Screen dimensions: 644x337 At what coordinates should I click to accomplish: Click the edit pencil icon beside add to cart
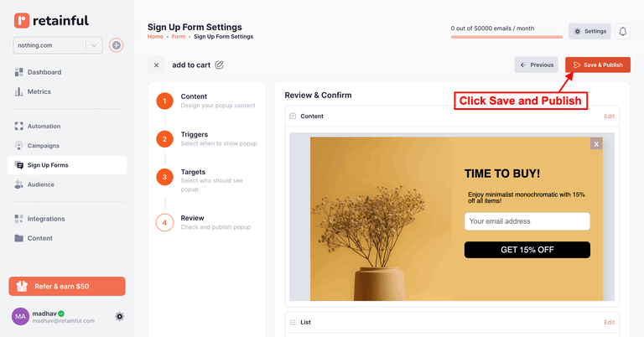(220, 65)
